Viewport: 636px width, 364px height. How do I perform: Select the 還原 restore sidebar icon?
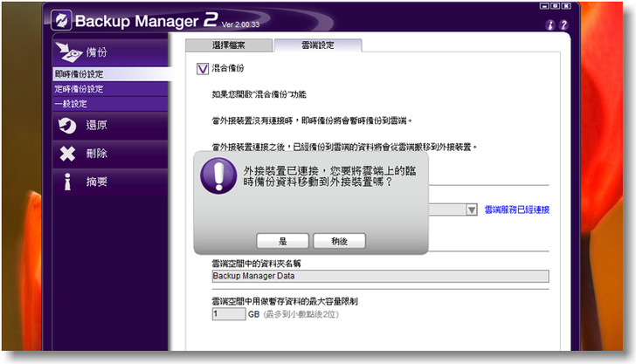67,125
